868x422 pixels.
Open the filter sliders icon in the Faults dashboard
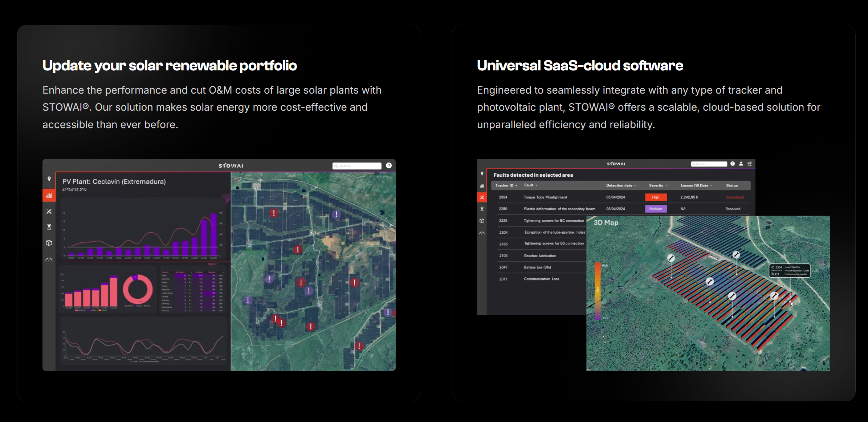click(749, 164)
